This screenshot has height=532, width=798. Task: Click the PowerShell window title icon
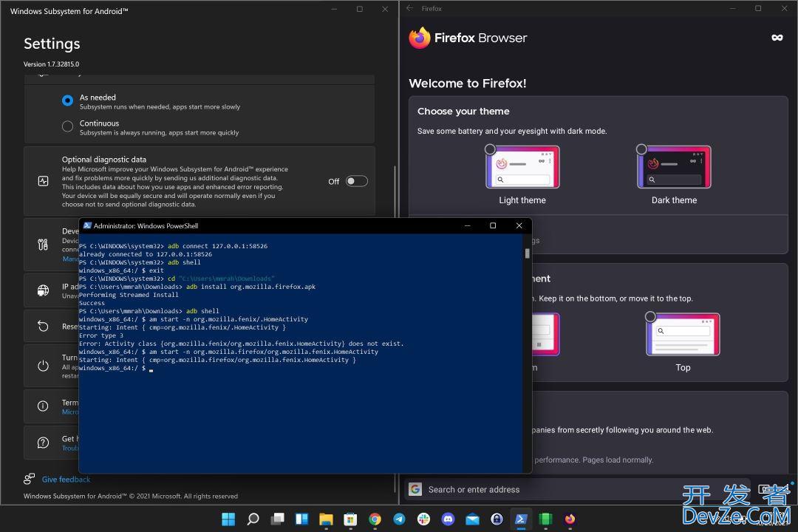(87, 225)
